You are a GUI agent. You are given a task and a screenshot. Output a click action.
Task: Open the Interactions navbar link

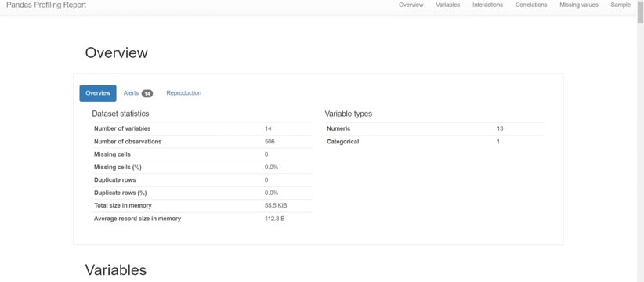coord(487,5)
